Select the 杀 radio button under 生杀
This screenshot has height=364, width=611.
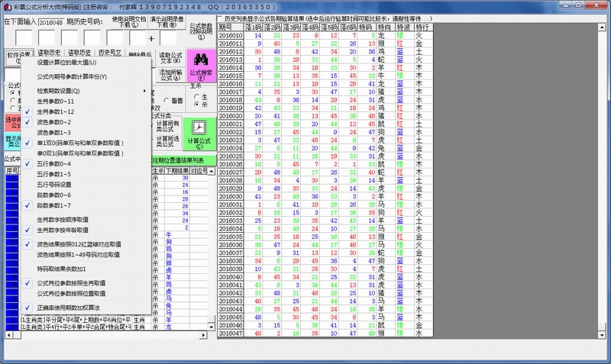point(199,104)
